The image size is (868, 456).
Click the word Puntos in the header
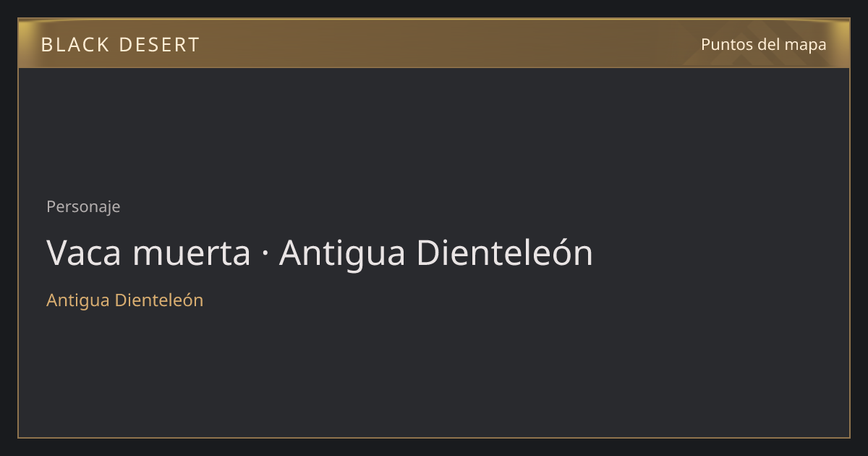pos(726,44)
